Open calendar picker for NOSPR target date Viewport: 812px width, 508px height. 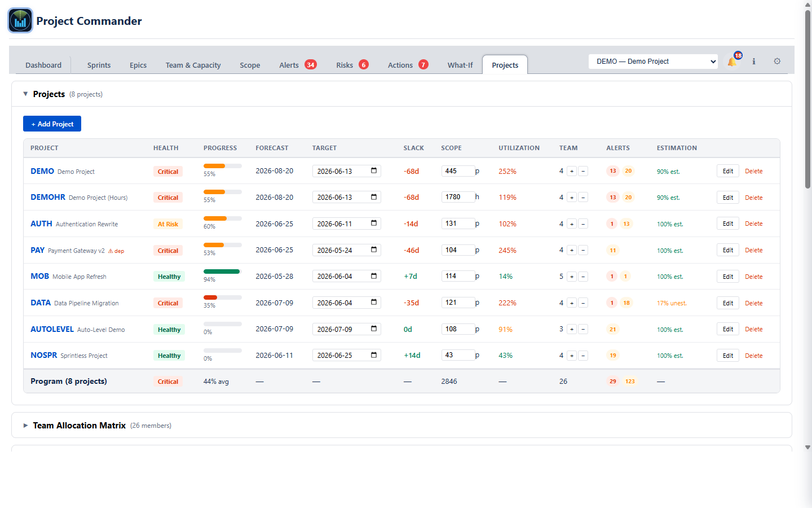(x=374, y=355)
